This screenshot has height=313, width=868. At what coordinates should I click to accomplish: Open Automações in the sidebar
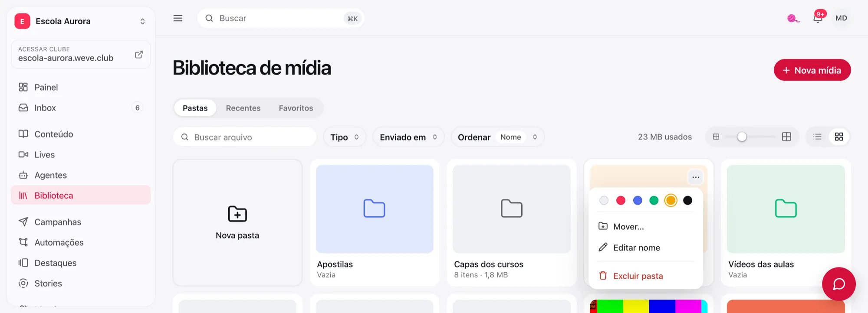click(x=81, y=242)
